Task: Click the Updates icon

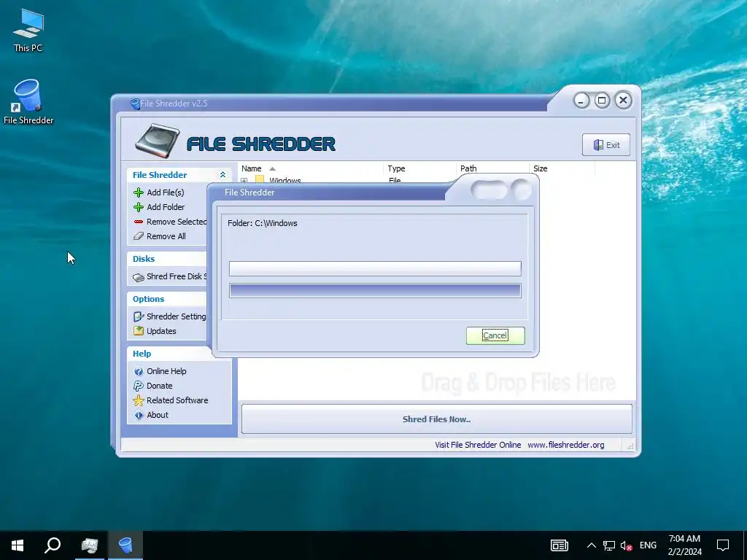Action: pos(139,331)
